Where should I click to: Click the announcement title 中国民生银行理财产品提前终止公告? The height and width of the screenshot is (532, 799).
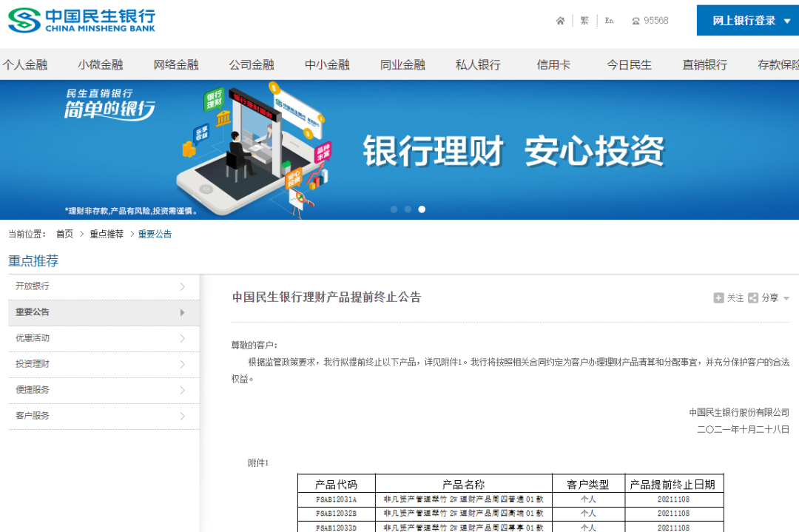tap(327, 297)
